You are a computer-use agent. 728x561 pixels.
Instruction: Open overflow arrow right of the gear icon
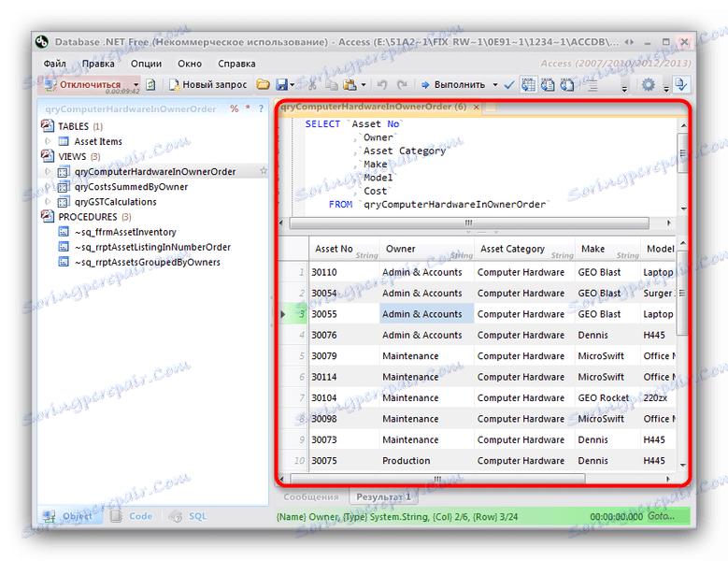(665, 88)
